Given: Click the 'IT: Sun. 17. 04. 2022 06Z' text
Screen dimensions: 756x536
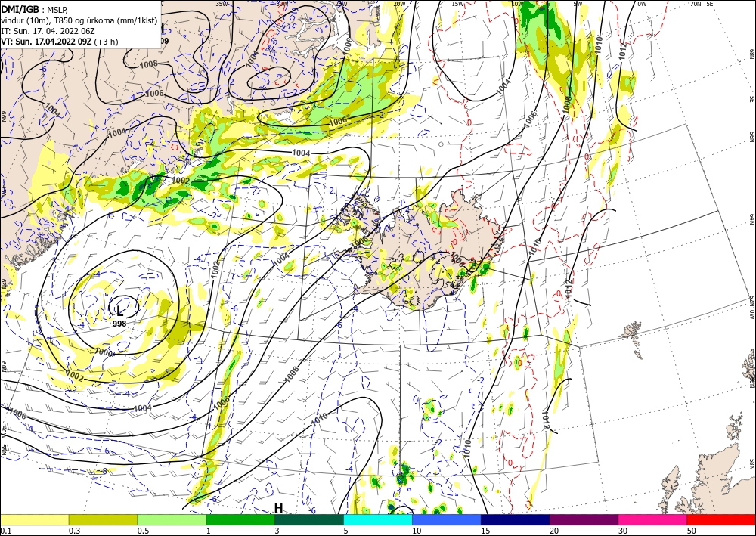Looking at the screenshot, I should tap(48, 31).
